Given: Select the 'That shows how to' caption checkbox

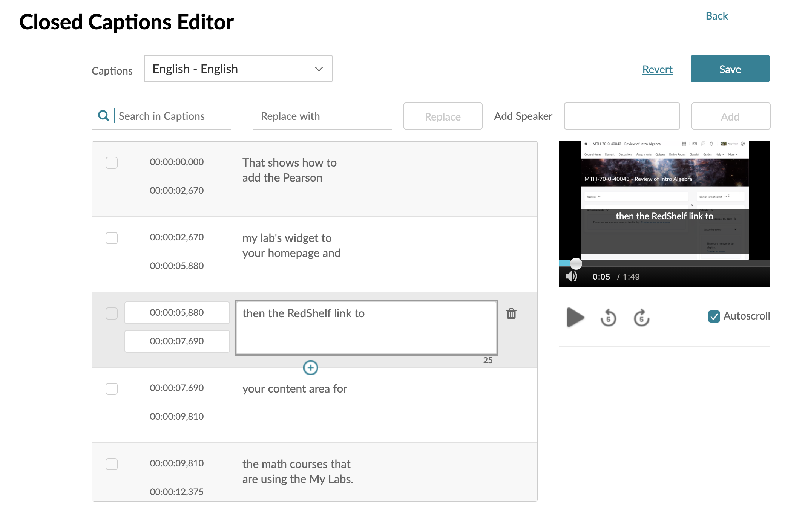Looking at the screenshot, I should click(x=112, y=163).
